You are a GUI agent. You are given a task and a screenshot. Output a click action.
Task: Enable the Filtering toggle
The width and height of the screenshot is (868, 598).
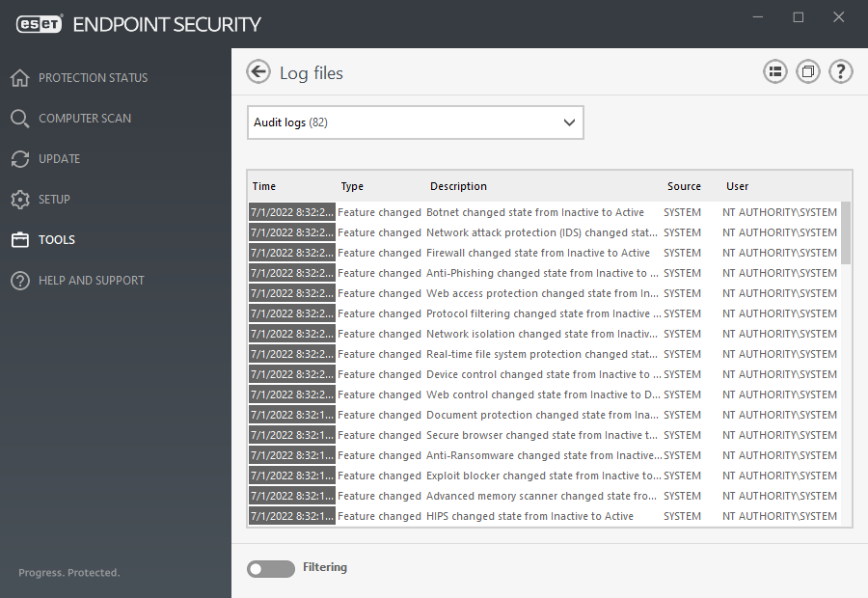coord(270,568)
